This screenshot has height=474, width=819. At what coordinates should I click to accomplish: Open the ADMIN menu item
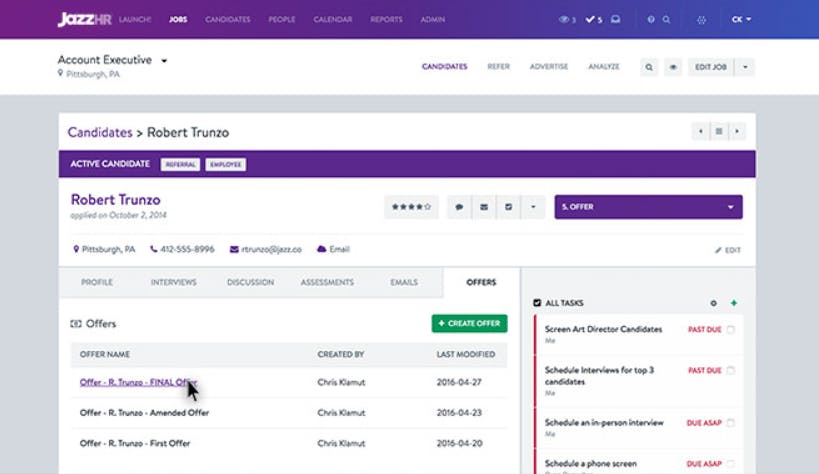pyautogui.click(x=433, y=19)
